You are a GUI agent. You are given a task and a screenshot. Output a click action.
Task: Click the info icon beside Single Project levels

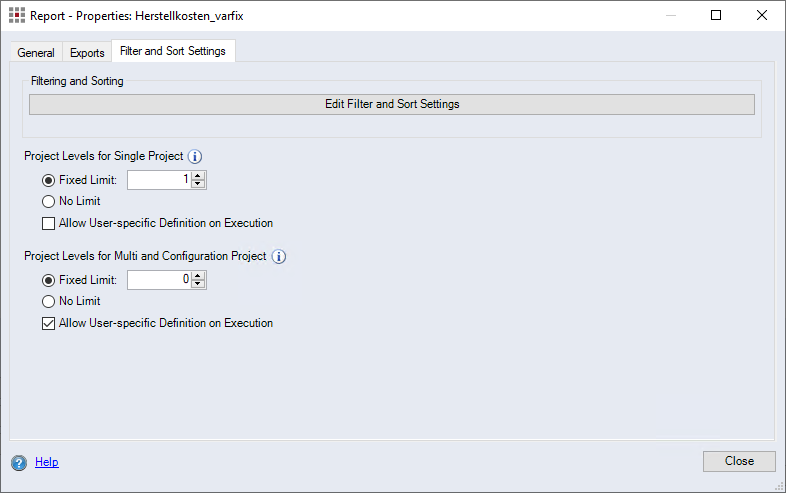pyautogui.click(x=195, y=156)
